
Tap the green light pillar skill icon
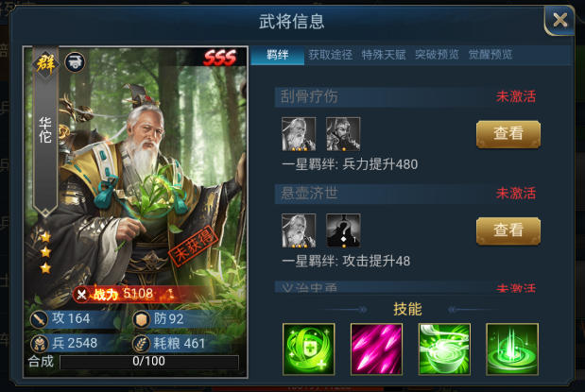512,349
